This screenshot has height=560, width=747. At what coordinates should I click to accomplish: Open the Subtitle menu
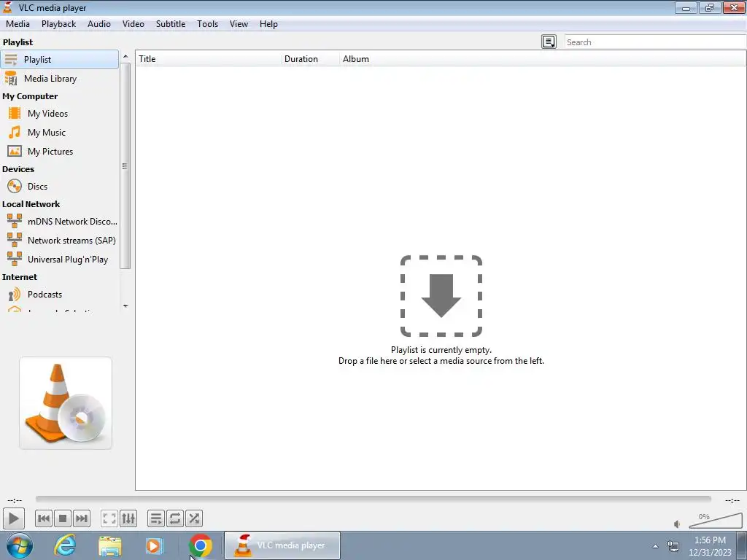(x=171, y=24)
